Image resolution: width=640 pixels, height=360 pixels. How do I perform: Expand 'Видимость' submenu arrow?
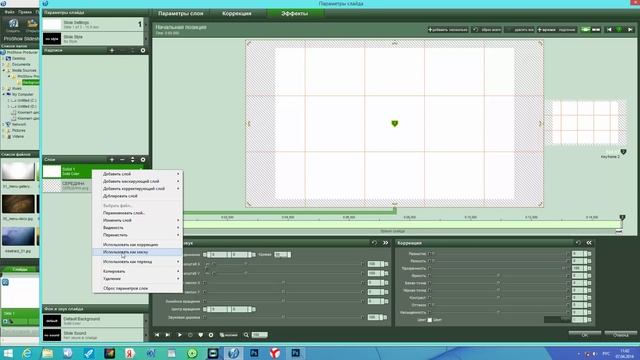(178, 228)
